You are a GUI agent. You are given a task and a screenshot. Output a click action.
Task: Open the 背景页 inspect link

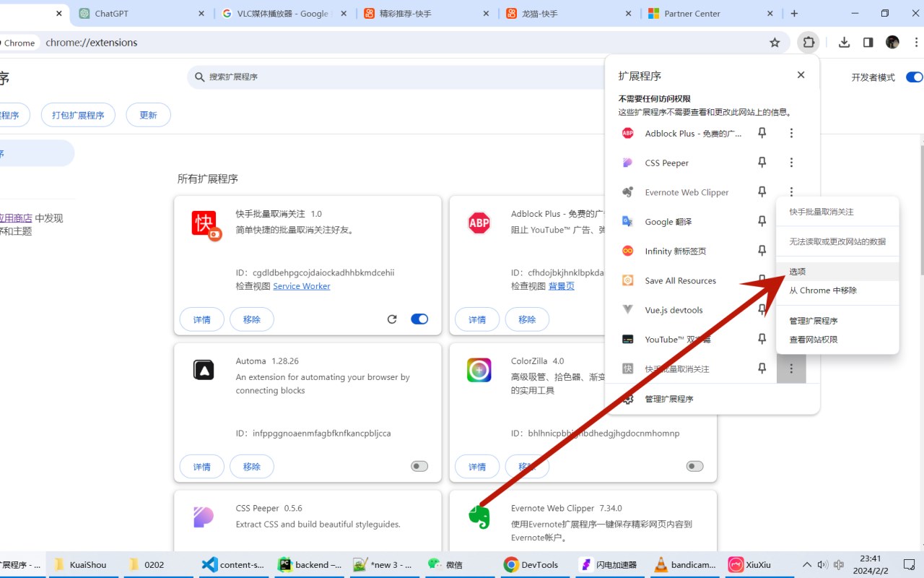coord(562,286)
